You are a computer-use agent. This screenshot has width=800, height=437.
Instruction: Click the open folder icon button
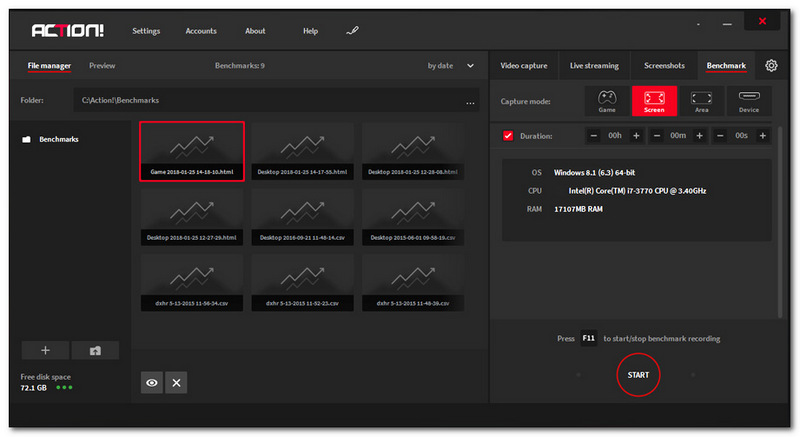(95, 350)
